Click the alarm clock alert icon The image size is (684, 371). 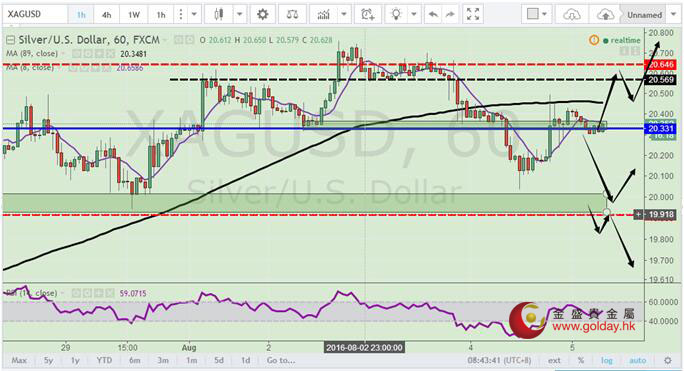[368, 15]
